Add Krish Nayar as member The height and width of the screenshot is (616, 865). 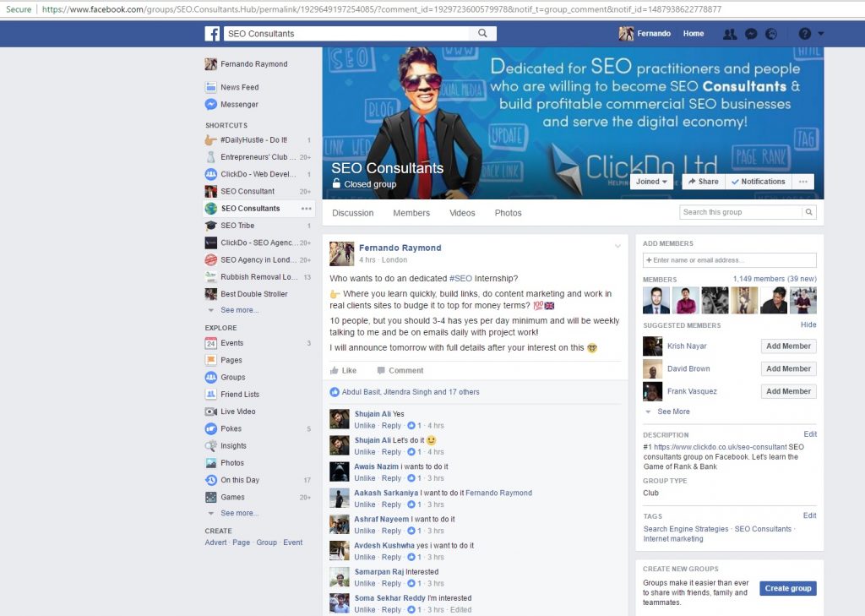point(788,346)
